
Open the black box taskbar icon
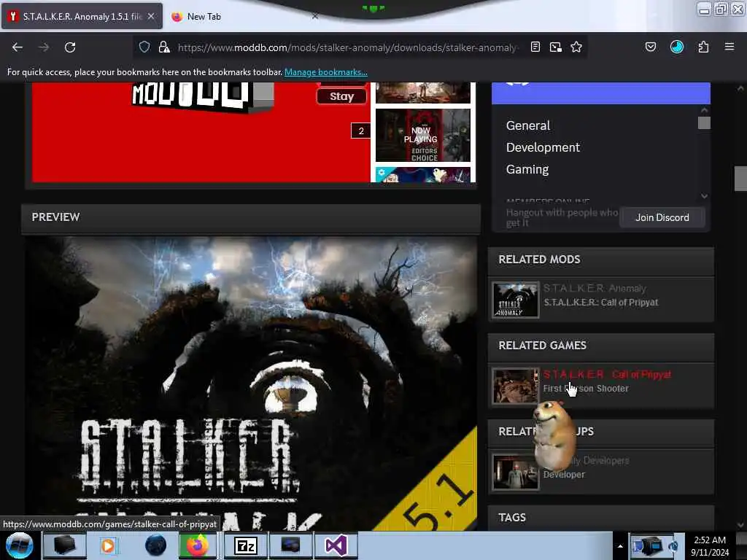pos(64,545)
